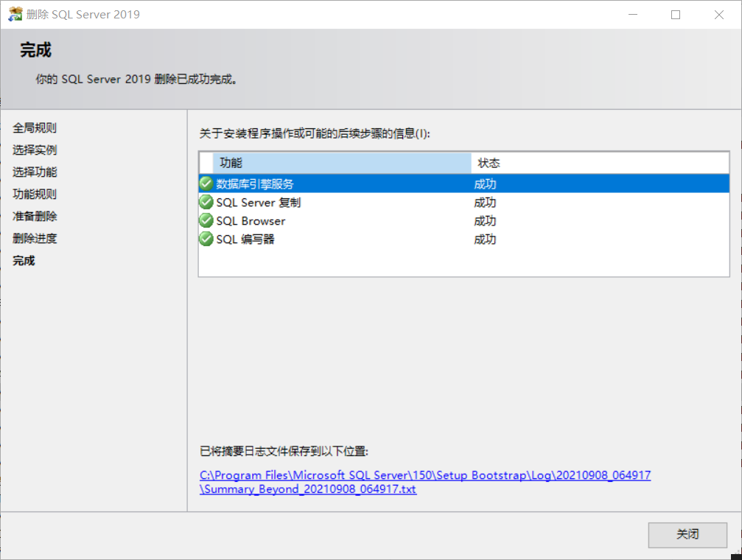The width and height of the screenshot is (742, 560).
Task: Select the 数据库引擎服务 row
Action: coord(463,183)
